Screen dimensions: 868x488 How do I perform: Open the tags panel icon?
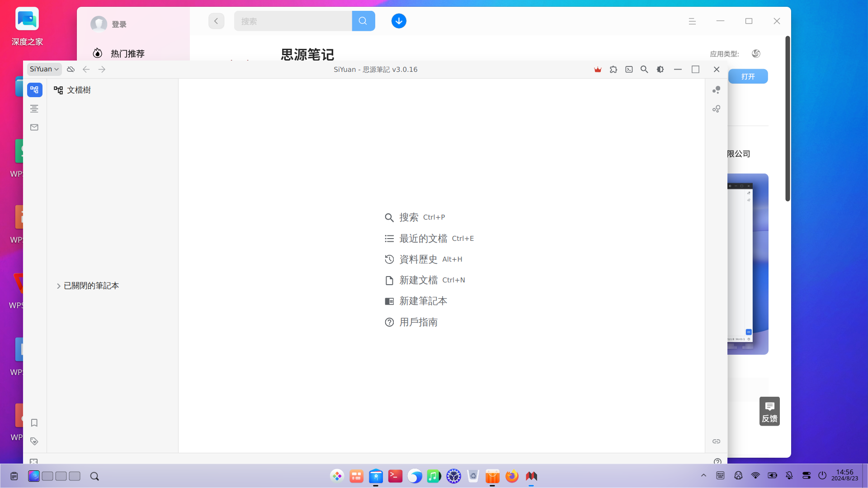[x=34, y=441]
